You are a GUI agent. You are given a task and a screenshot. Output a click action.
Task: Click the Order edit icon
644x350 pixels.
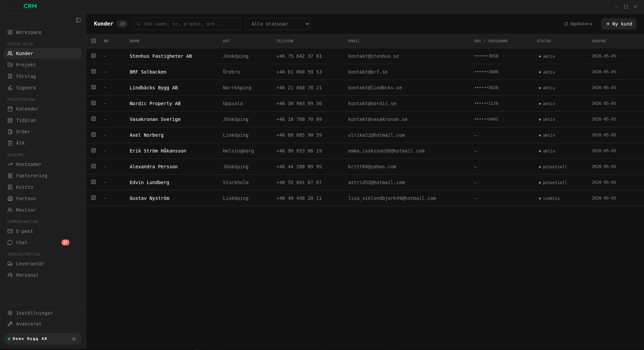[10, 132]
